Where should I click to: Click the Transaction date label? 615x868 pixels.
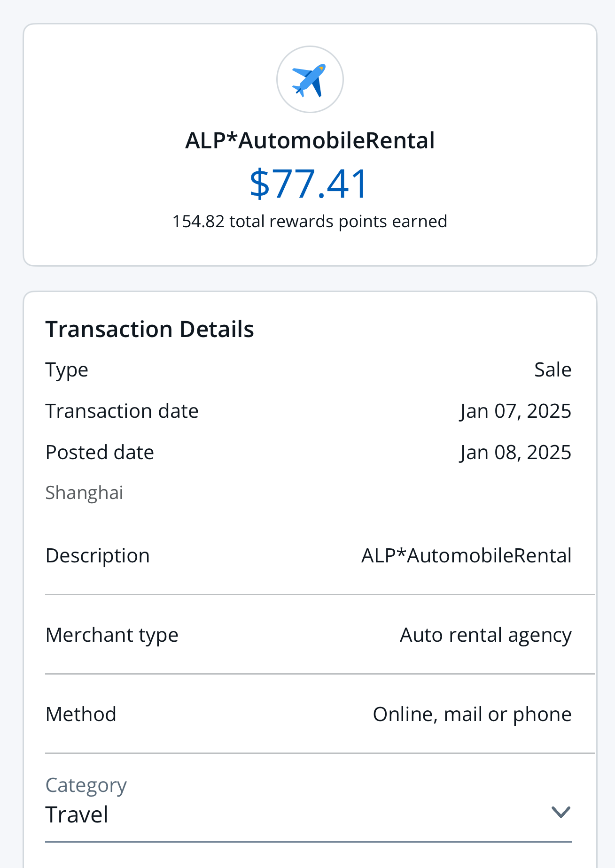tap(122, 411)
